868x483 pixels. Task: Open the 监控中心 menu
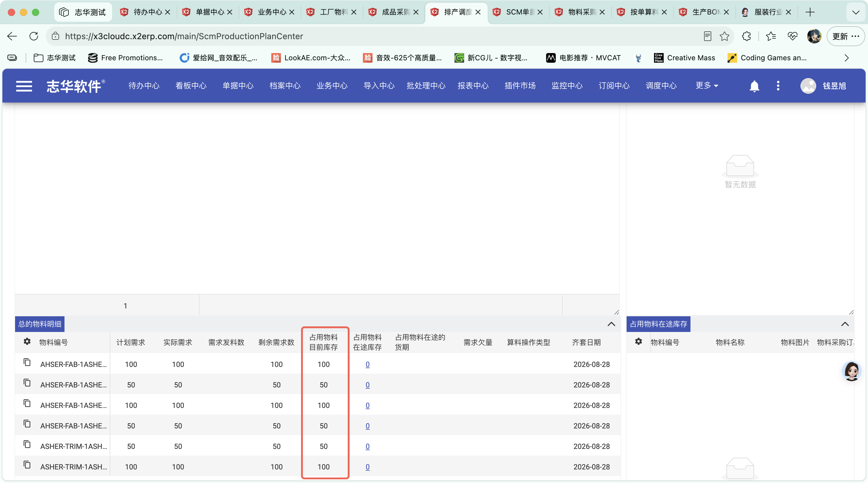(567, 86)
